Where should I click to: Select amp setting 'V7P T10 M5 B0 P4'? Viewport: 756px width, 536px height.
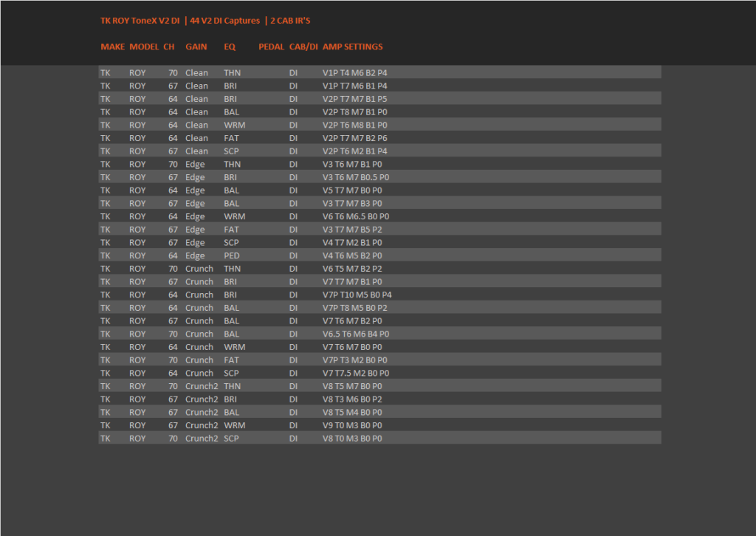[357, 295]
